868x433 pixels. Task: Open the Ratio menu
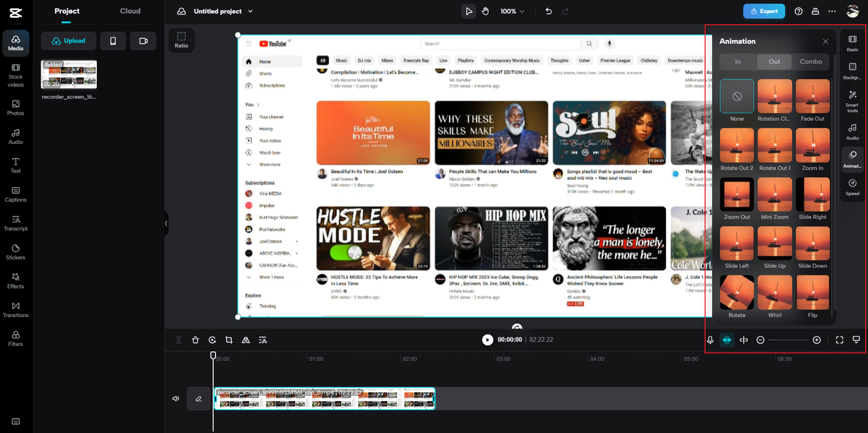pos(181,40)
